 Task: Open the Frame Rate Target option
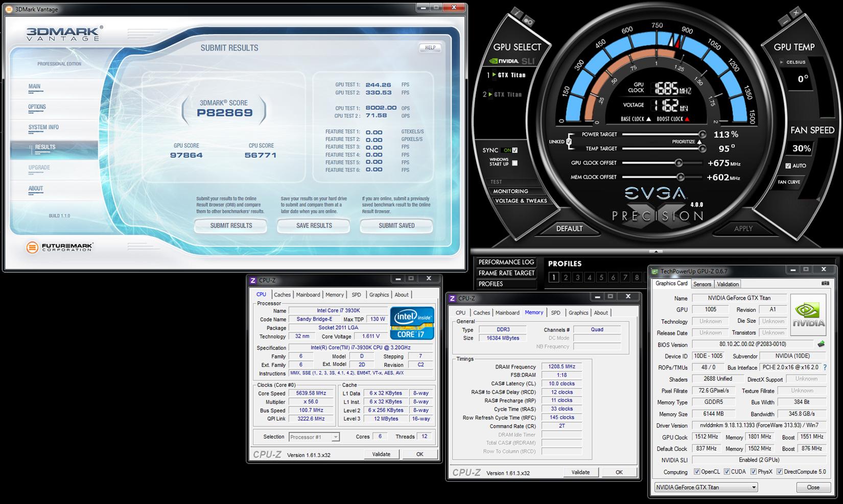coord(506,273)
